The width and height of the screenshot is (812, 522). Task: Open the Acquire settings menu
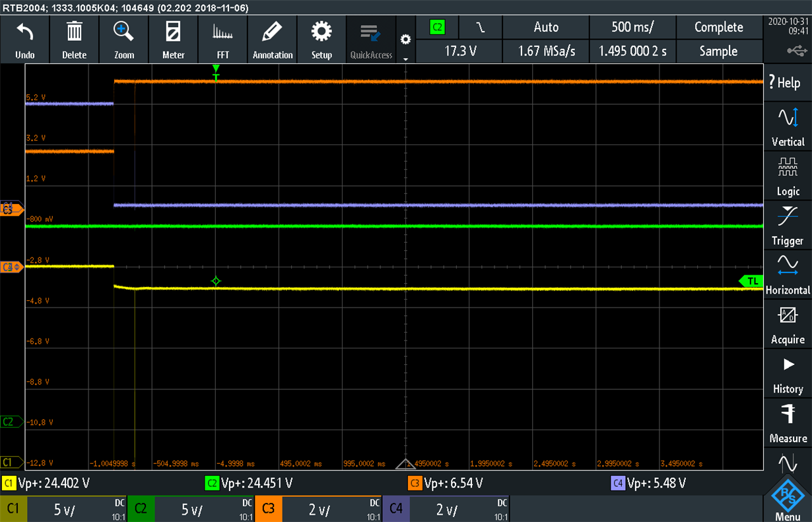pos(788,325)
